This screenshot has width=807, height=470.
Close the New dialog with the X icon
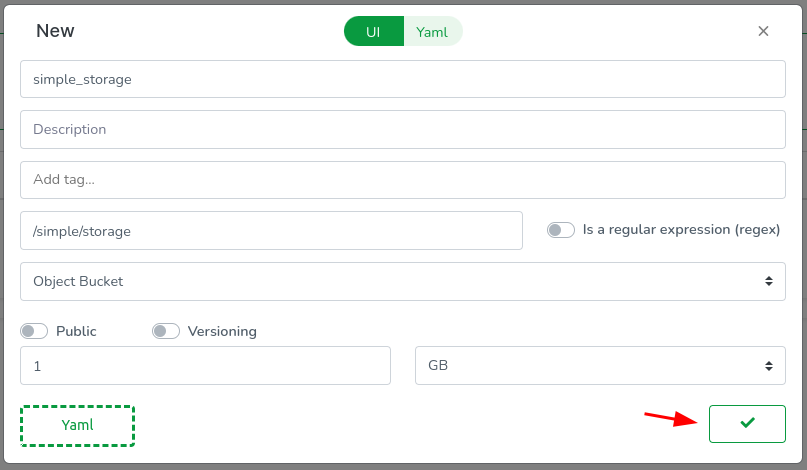763,31
